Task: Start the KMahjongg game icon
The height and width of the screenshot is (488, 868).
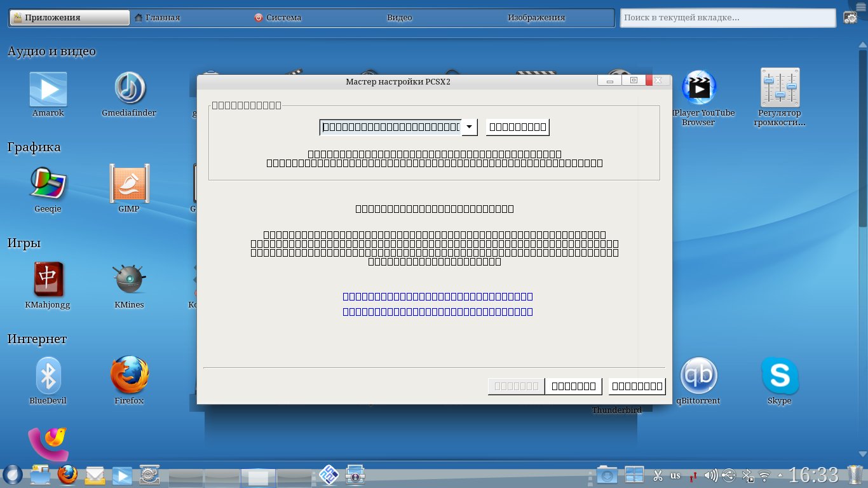Action: coord(48,280)
